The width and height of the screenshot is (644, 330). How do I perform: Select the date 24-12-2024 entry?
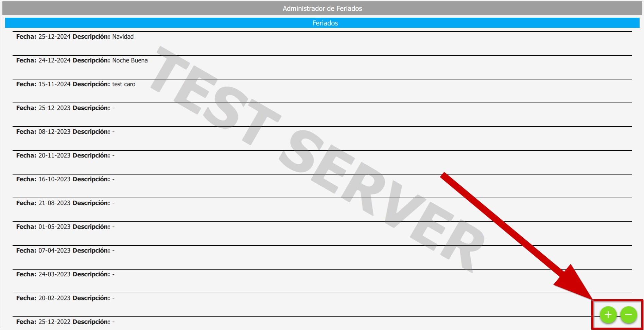pos(54,60)
